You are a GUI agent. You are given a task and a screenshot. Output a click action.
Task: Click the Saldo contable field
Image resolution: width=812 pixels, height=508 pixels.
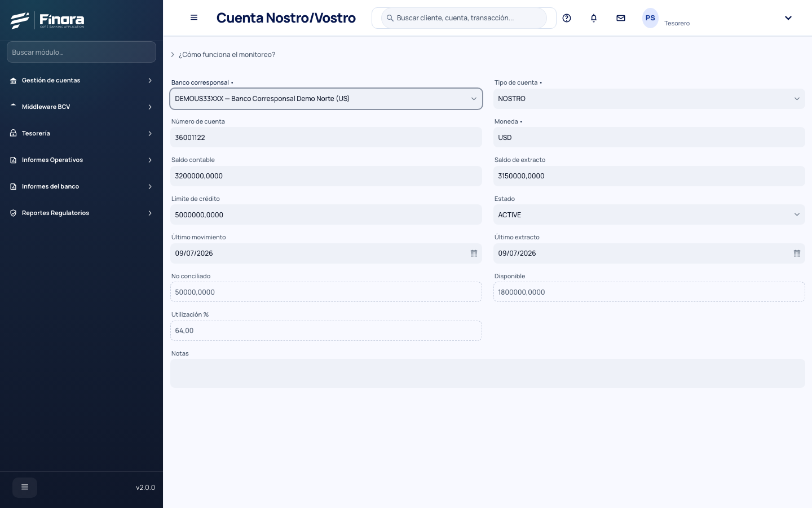click(326, 176)
